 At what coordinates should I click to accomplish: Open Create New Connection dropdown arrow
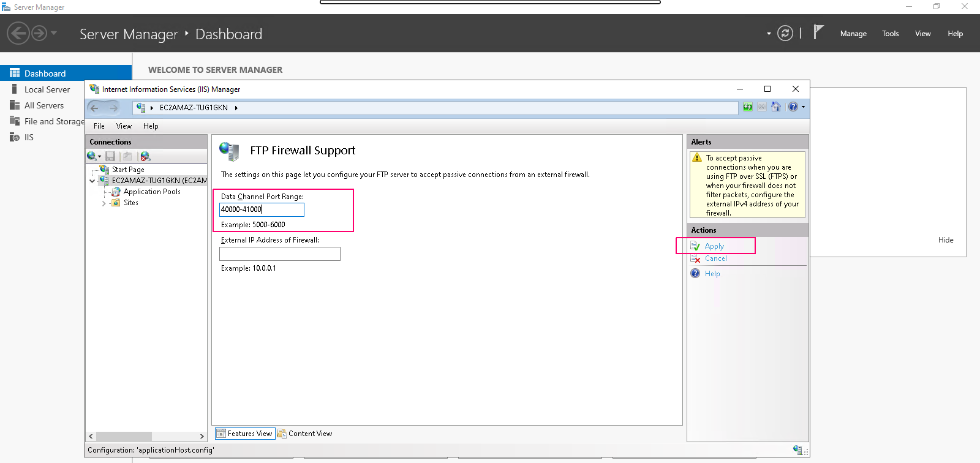(x=99, y=157)
